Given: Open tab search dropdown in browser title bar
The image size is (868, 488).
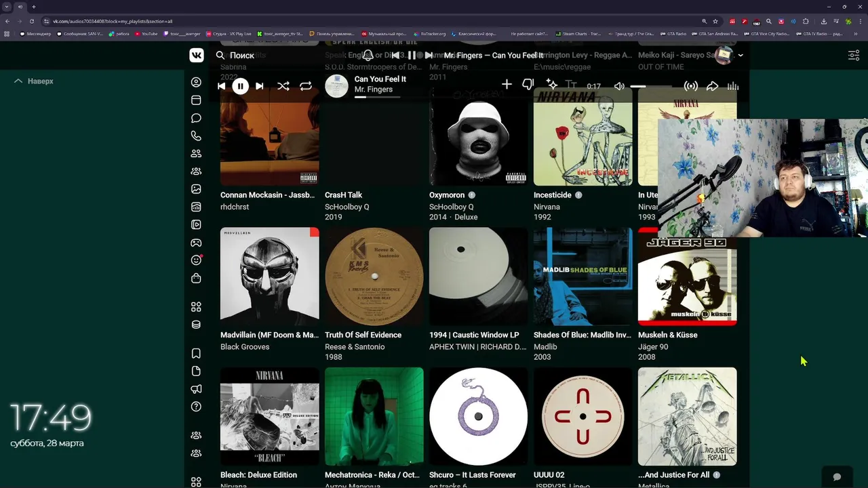Looking at the screenshot, I should pyautogui.click(x=7, y=7).
